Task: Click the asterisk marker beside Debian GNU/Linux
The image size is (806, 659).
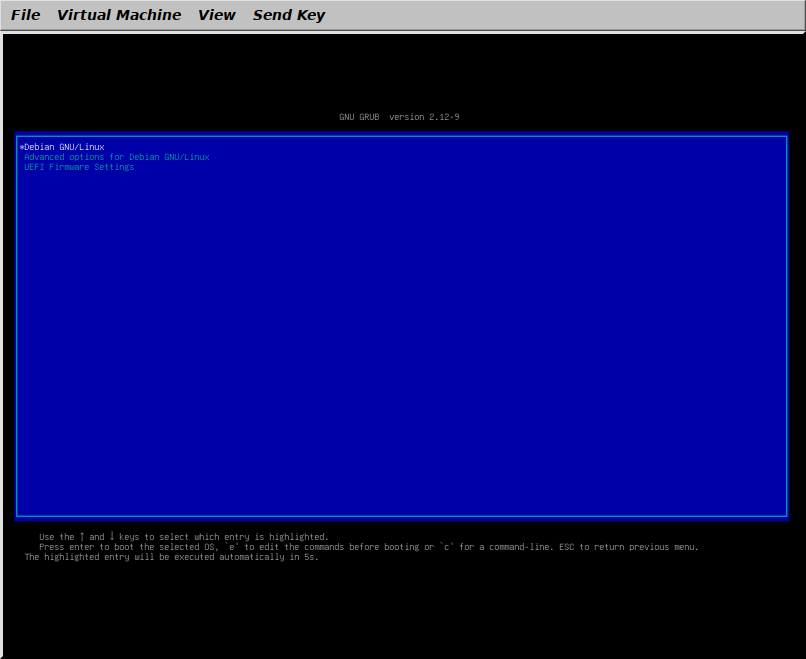Action: (21, 147)
